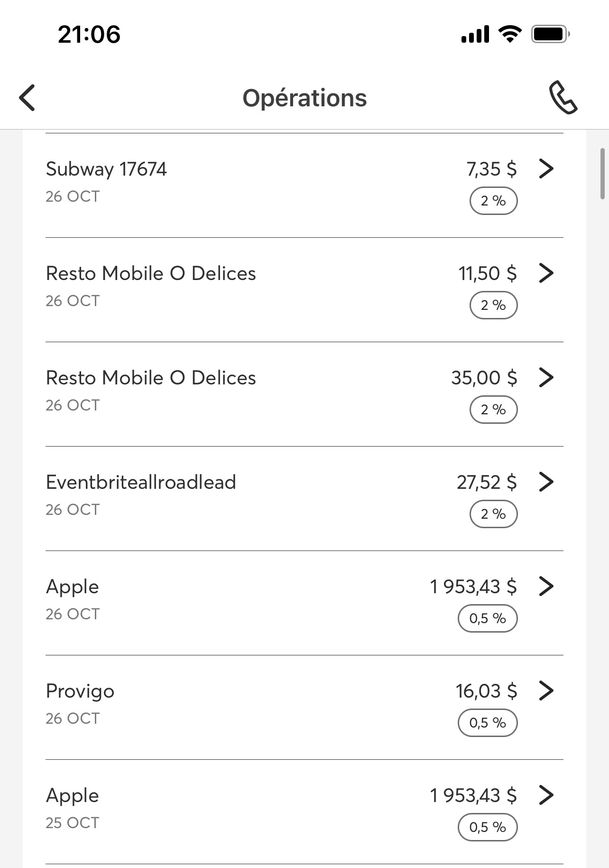Image resolution: width=609 pixels, height=868 pixels.
Task: Select the Subway 17674 transaction row
Action: pyautogui.click(x=106, y=169)
